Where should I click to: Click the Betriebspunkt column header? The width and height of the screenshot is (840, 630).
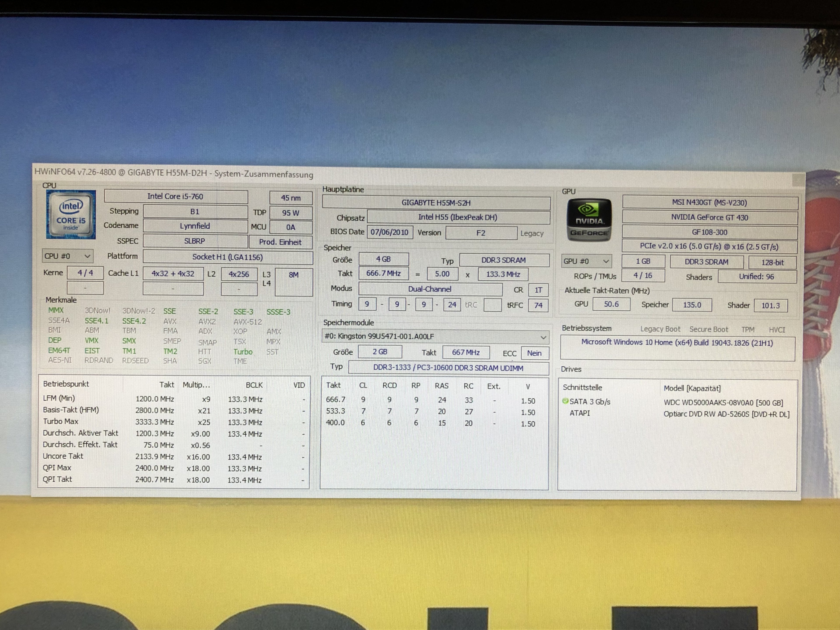tap(66, 384)
